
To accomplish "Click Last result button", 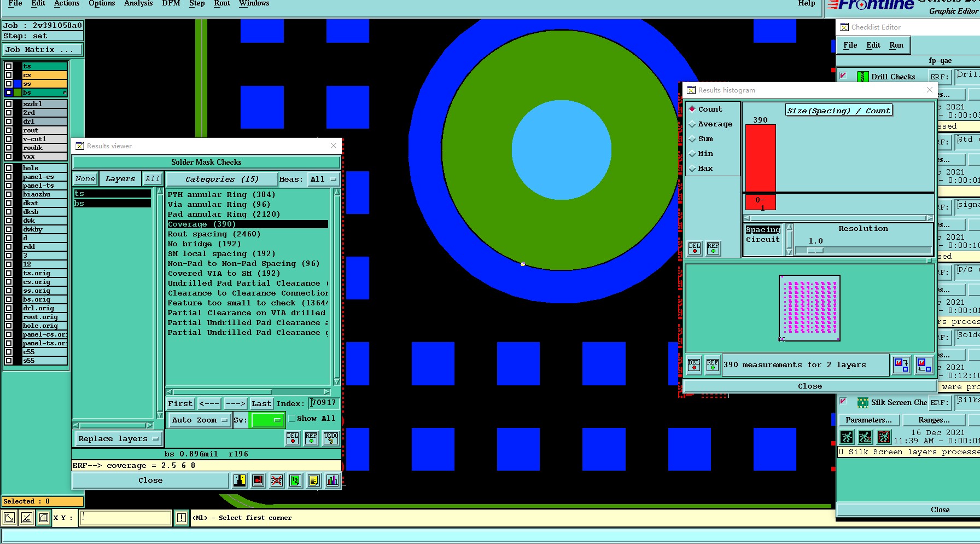I will [261, 404].
